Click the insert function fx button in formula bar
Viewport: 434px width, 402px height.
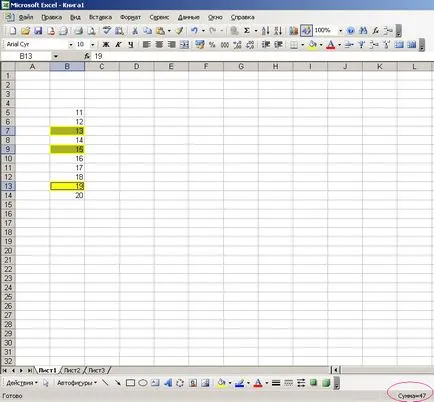(x=87, y=56)
